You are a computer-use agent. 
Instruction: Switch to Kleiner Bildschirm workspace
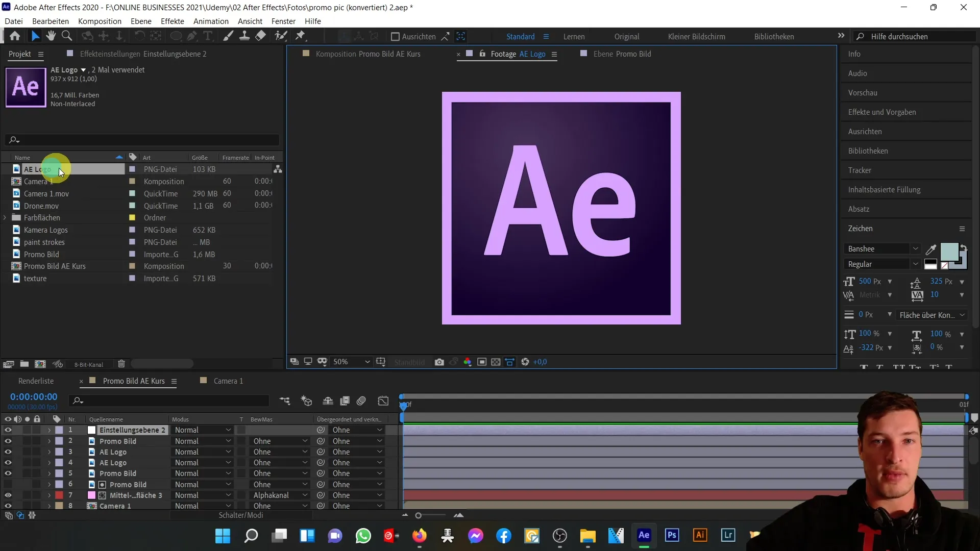coord(696,37)
